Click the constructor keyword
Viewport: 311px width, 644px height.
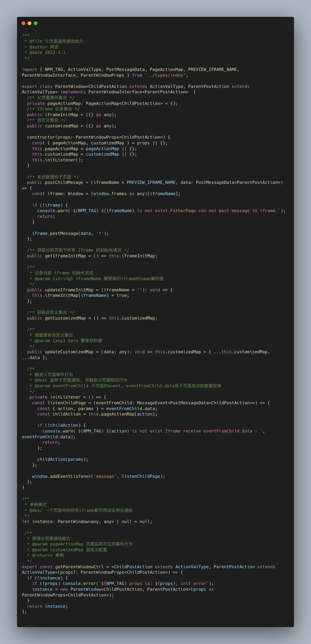(41, 137)
